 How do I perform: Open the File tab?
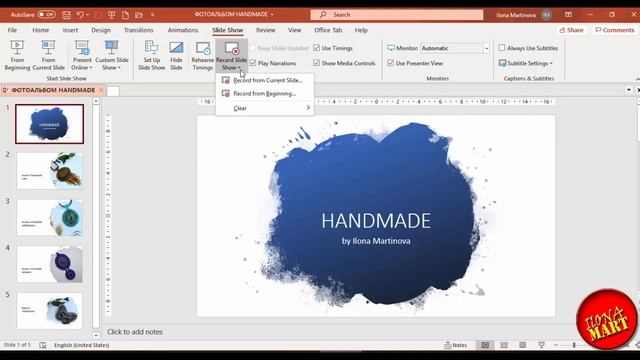point(12,30)
